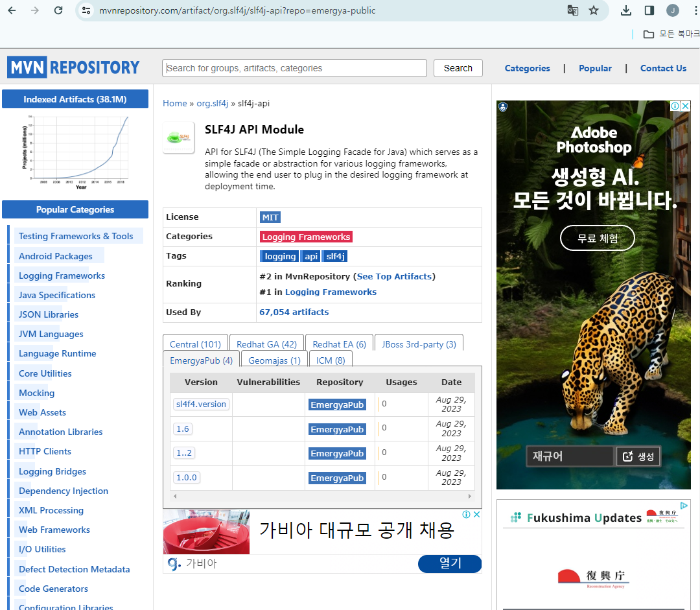Open Core Utilities category
The width and height of the screenshot is (700, 610).
(45, 374)
